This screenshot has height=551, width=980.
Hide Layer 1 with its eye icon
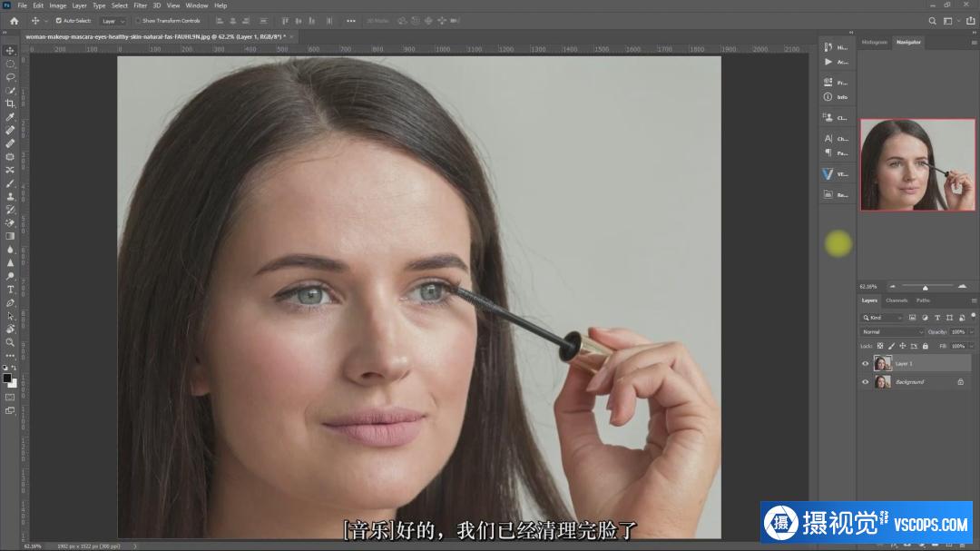[865, 363]
